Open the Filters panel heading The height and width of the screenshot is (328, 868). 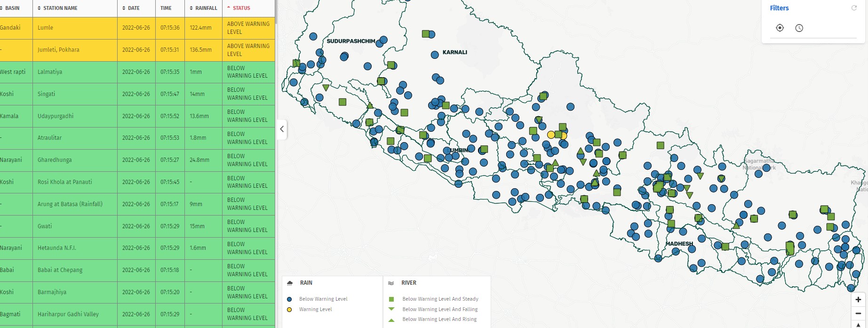pos(779,8)
